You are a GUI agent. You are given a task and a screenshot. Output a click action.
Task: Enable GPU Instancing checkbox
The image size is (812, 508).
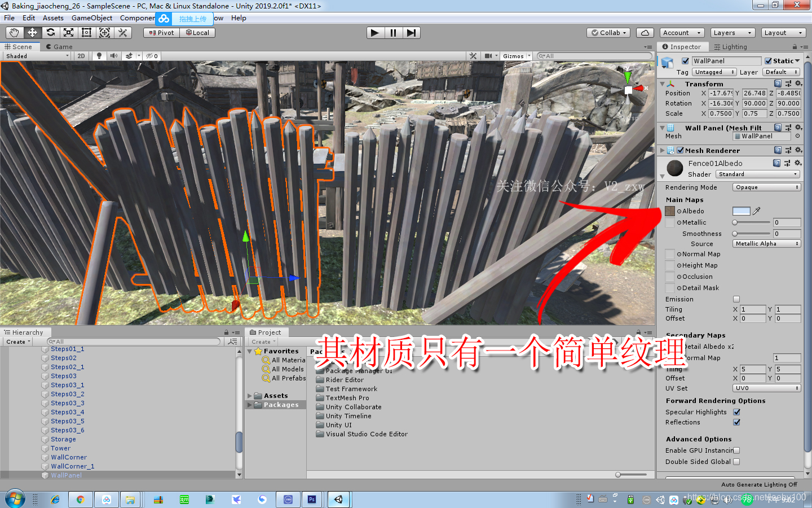(736, 450)
